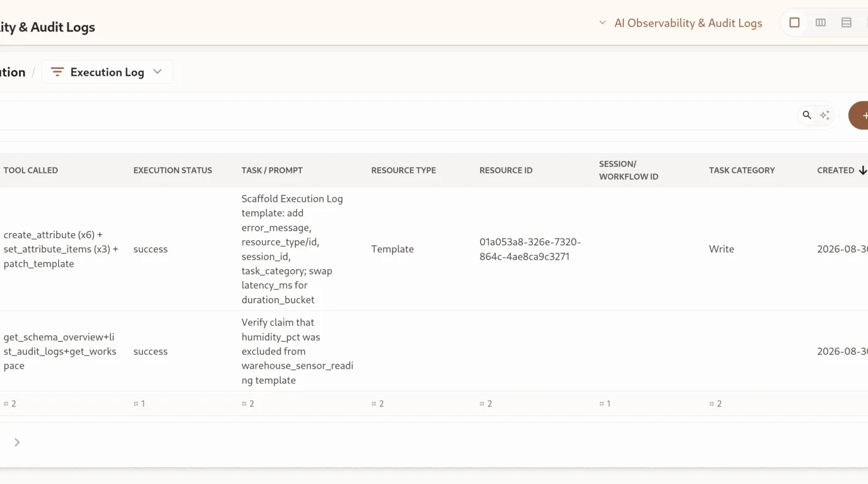Expand the Execution Log view dropdown
868x484 pixels.
pyautogui.click(x=107, y=72)
